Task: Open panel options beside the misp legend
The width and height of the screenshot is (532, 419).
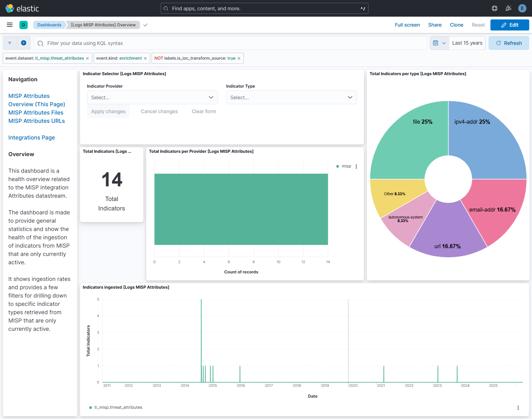Action: point(356,166)
